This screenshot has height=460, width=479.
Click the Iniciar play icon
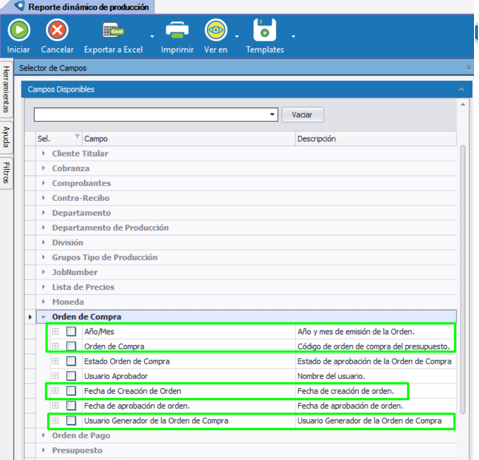click(19, 30)
